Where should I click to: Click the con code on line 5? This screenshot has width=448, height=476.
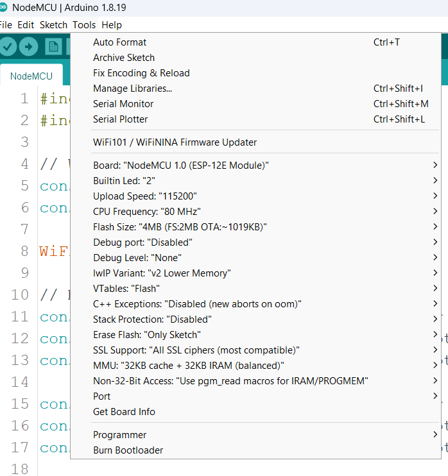click(54, 186)
